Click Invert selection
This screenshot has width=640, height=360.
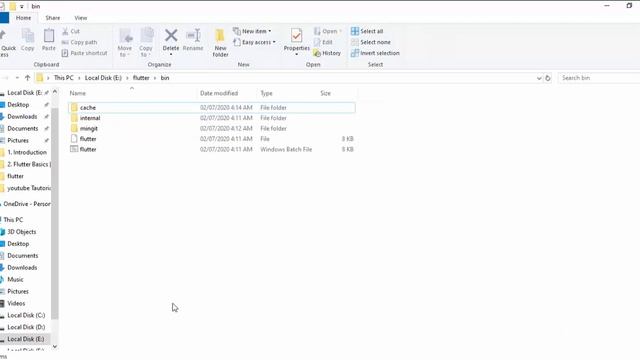coord(375,53)
